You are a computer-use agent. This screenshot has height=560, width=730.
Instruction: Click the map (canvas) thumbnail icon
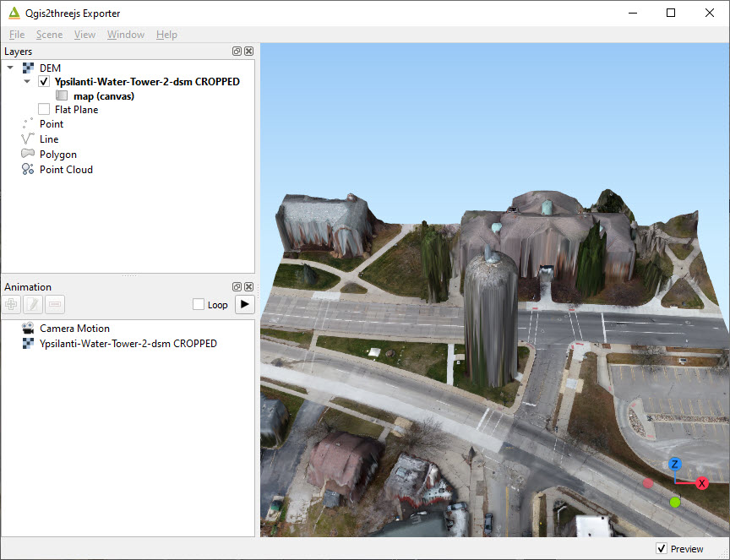62,95
